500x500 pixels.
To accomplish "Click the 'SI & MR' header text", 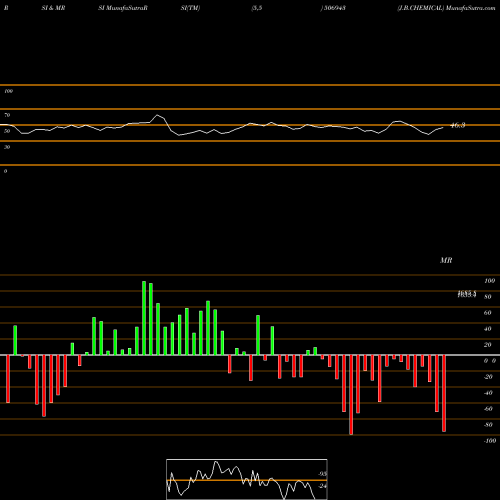I will tap(53, 8).
